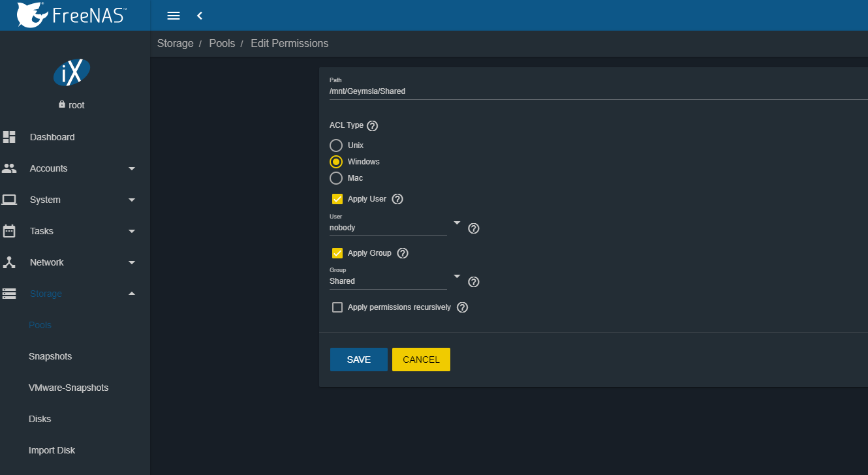Open the Group dropdown showing Shared
Viewport: 868px width, 475px height.
click(388, 281)
